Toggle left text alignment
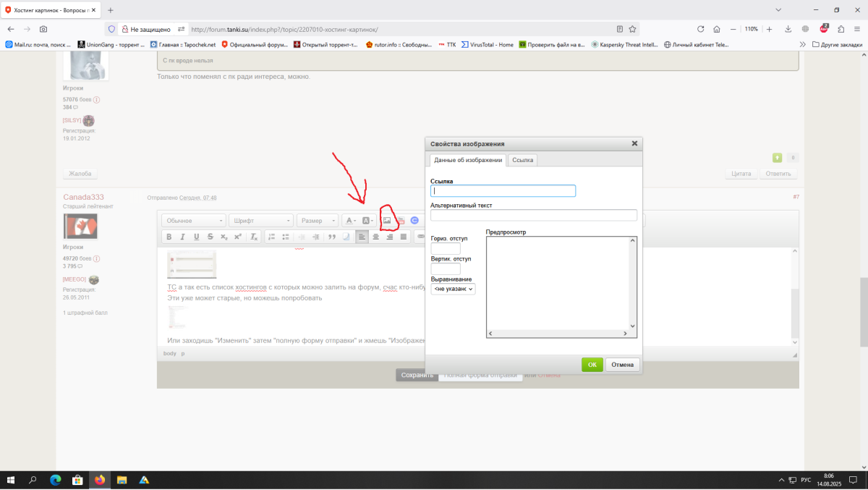Viewport: 868px width, 490px height. click(x=362, y=237)
